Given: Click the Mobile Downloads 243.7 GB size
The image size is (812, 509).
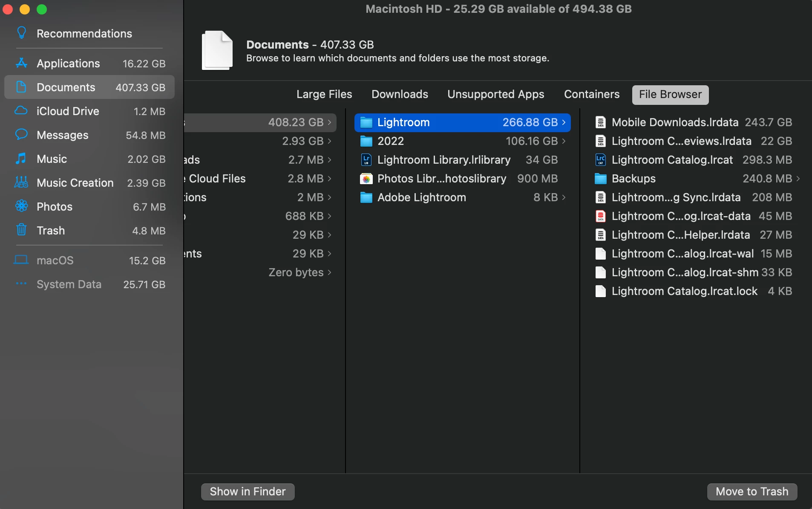Looking at the screenshot, I should tap(768, 122).
